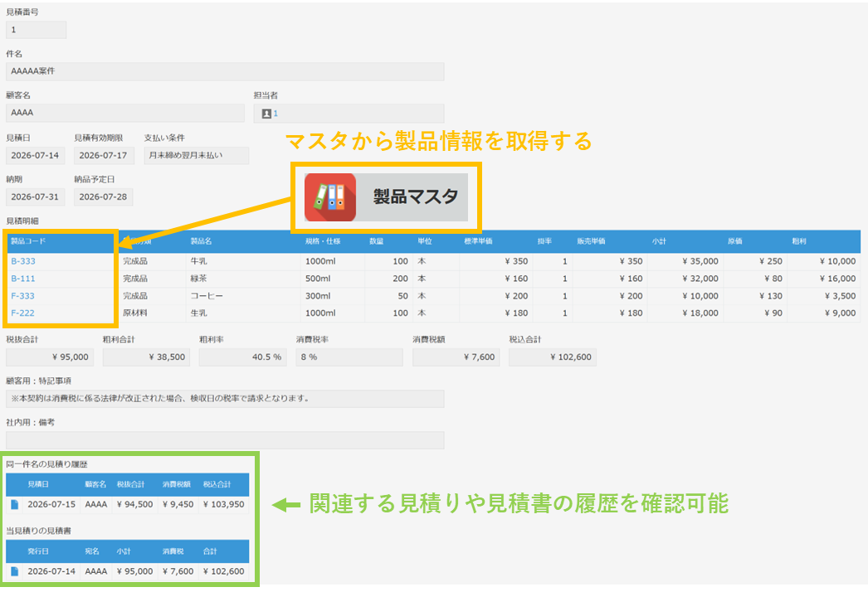
Task: Click 支払い条件 field 月末締め翌月末払い
Action: tap(197, 156)
